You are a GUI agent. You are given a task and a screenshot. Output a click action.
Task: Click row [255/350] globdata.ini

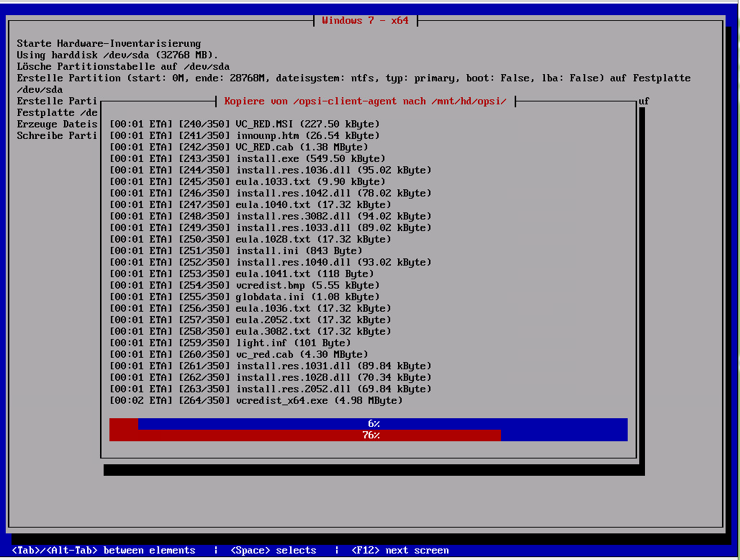click(245, 297)
